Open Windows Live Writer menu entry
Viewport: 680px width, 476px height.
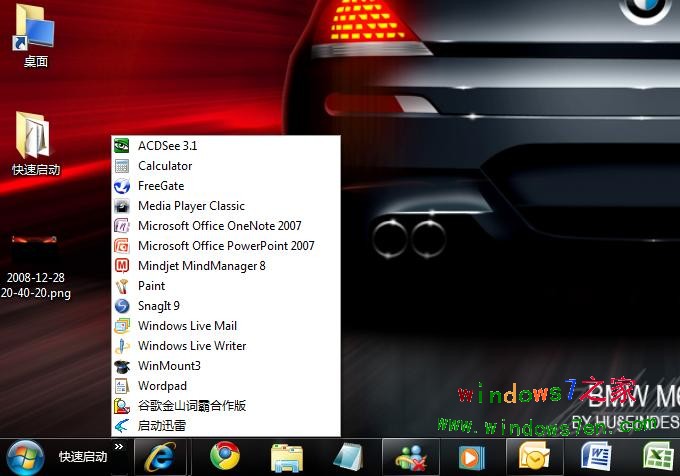[191, 346]
